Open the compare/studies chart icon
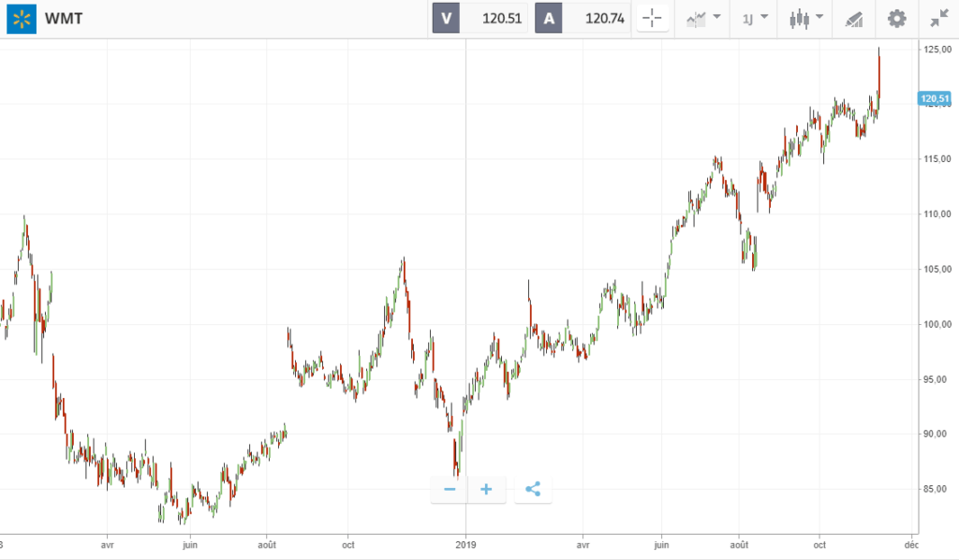 [696, 19]
